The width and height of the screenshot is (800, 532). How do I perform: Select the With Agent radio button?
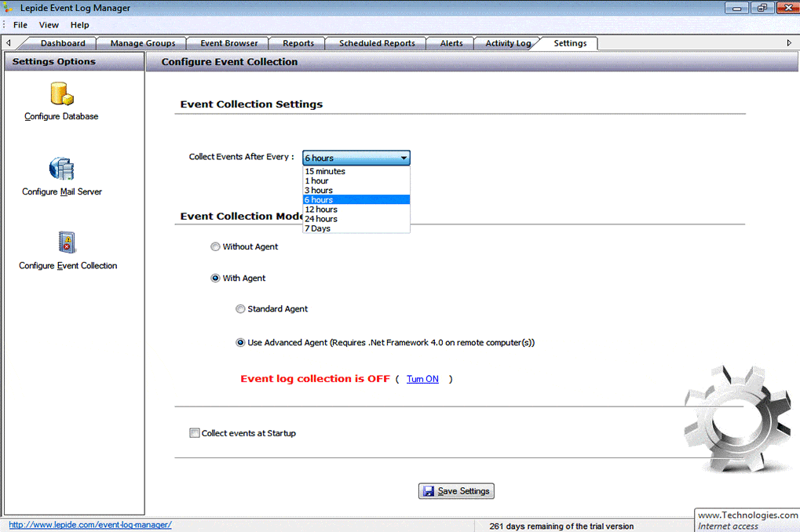coord(215,279)
